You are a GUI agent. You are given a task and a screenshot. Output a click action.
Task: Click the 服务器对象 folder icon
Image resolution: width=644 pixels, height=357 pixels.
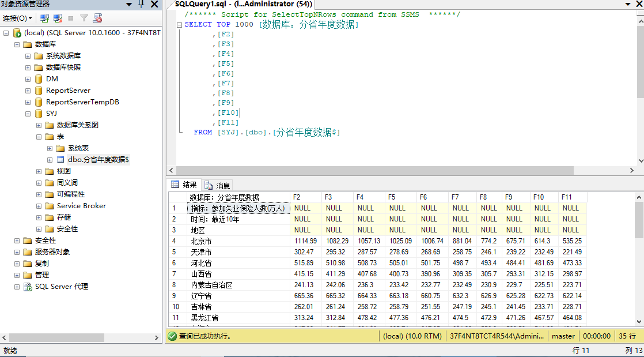tap(28, 251)
